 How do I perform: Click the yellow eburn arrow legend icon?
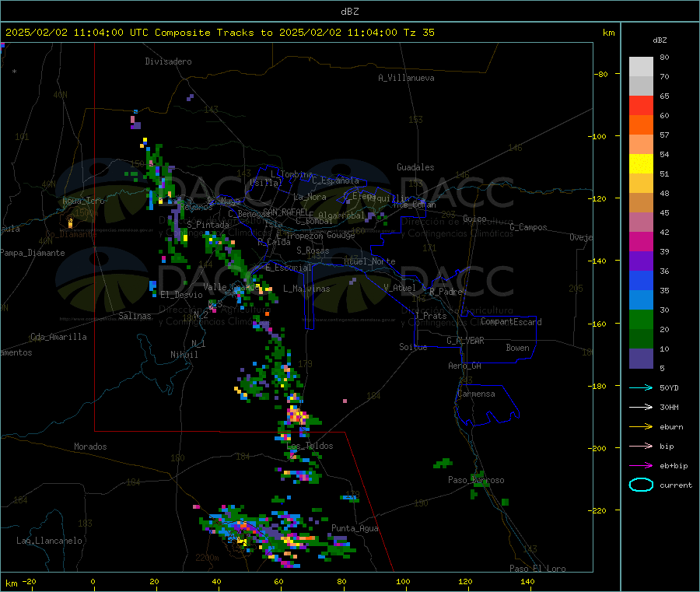(x=641, y=427)
